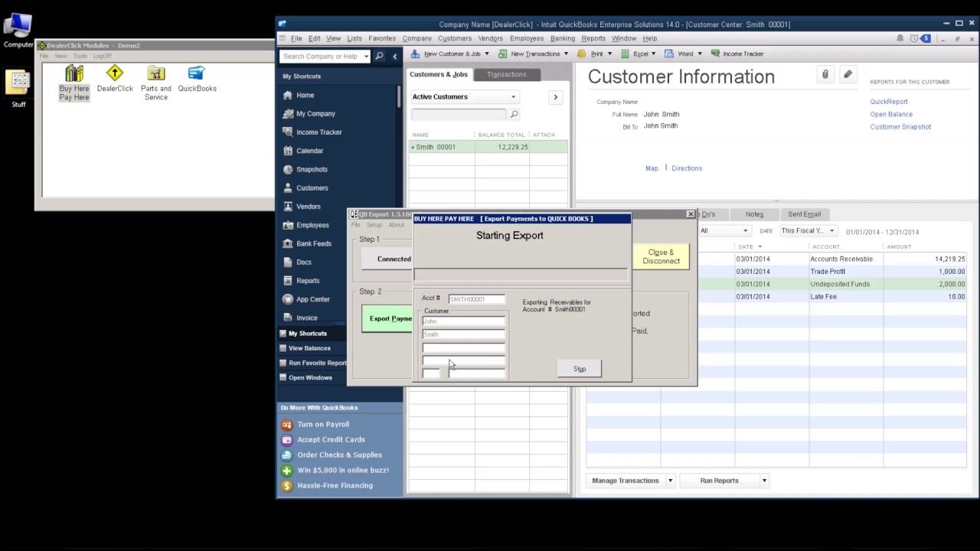Click the Close & Disconnect button
This screenshot has height=551, width=980.
(x=661, y=256)
